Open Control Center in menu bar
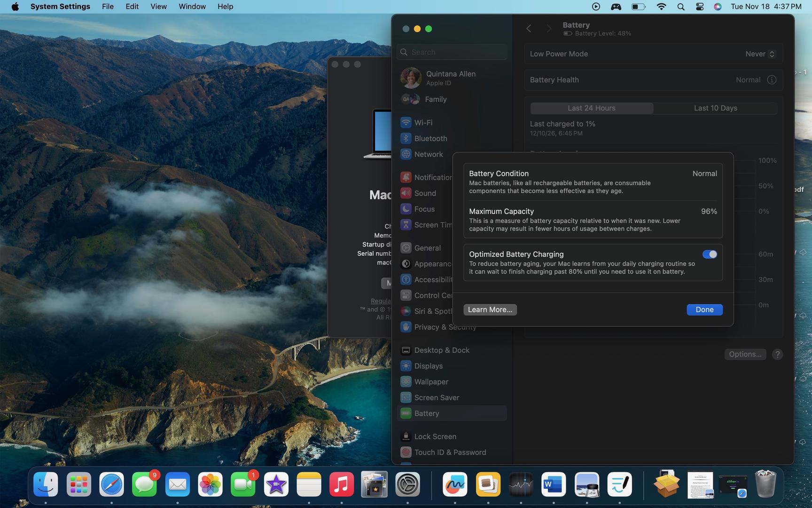Viewport: 812px width, 508px height. pyautogui.click(x=699, y=7)
